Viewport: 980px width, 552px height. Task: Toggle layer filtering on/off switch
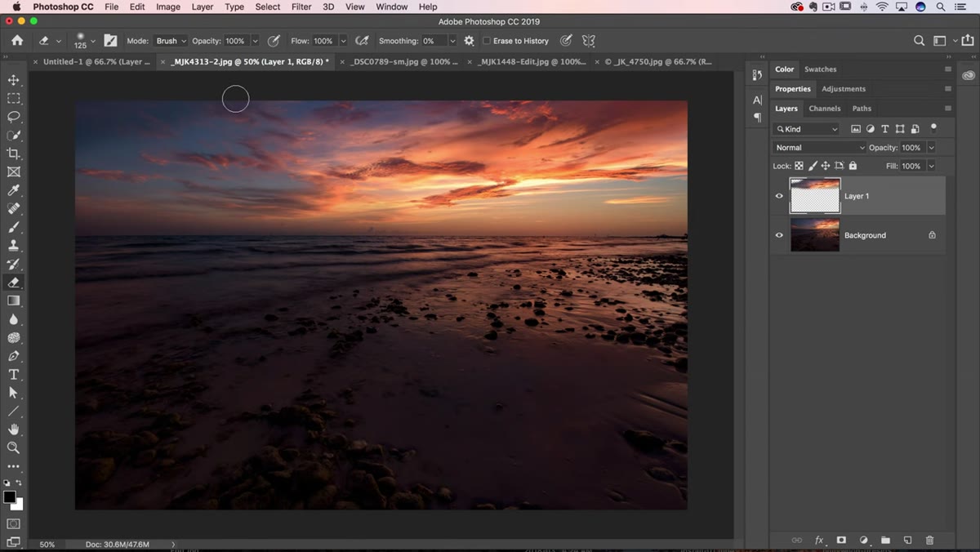[933, 128]
